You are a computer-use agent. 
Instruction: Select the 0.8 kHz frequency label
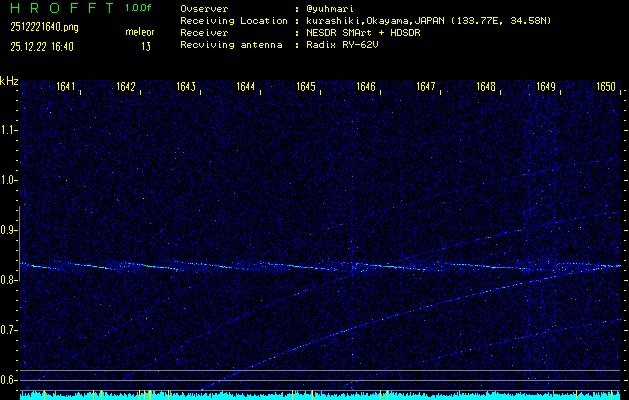click(x=9, y=280)
